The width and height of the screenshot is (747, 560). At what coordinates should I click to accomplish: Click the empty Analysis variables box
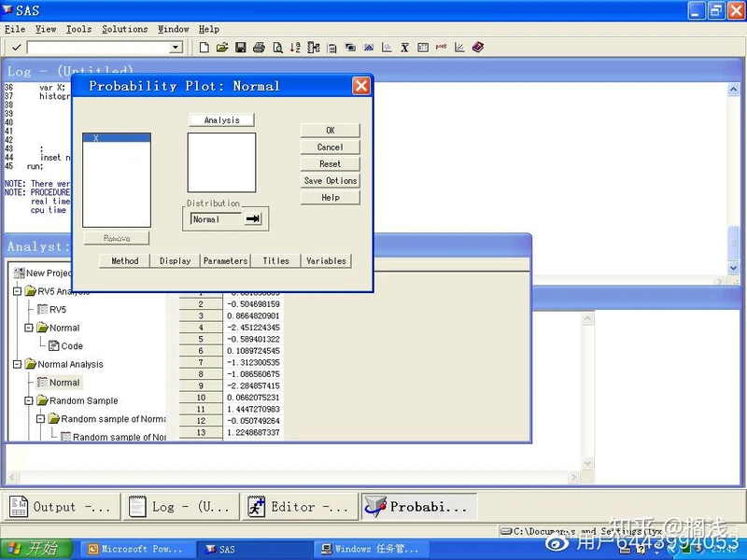[221, 162]
